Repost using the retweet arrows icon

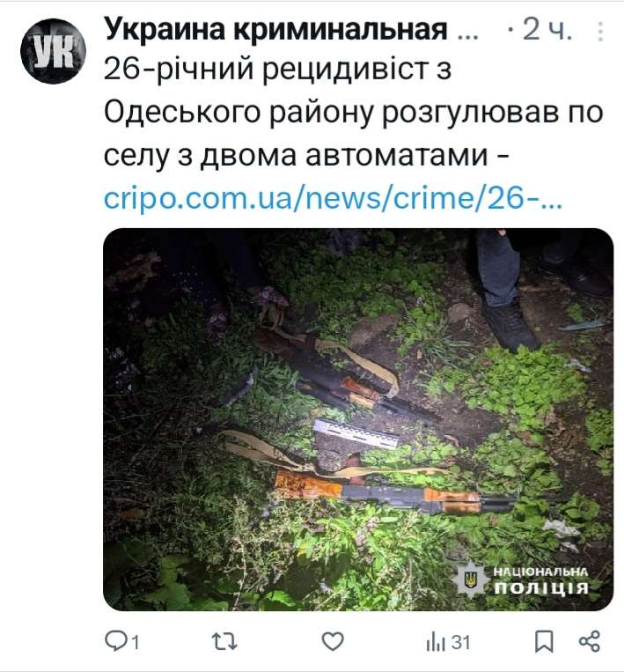click(x=224, y=642)
